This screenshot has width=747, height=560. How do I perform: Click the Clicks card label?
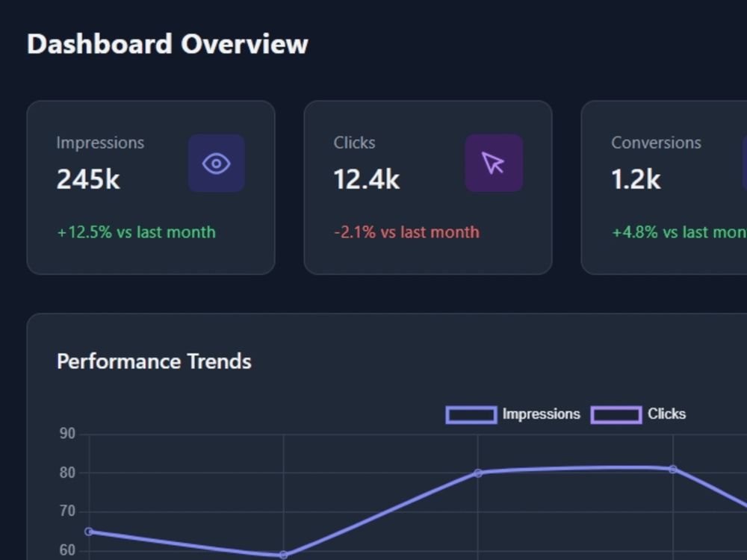tap(354, 143)
